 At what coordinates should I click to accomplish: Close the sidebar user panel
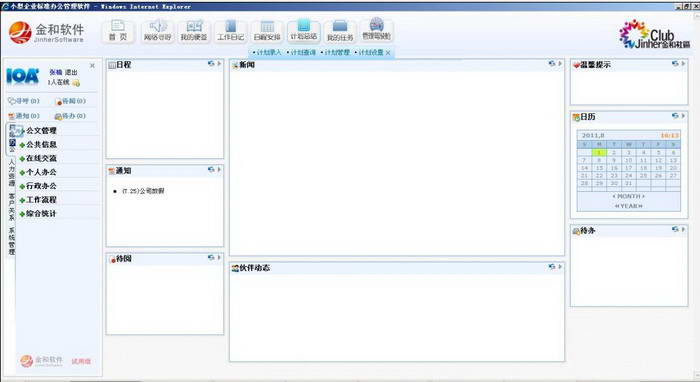tap(92, 66)
